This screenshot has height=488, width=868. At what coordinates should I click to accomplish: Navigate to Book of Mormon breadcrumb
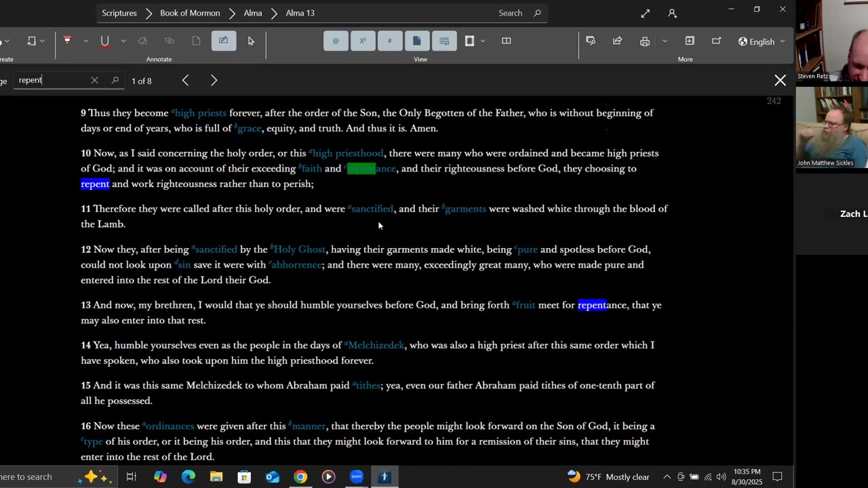coord(191,13)
